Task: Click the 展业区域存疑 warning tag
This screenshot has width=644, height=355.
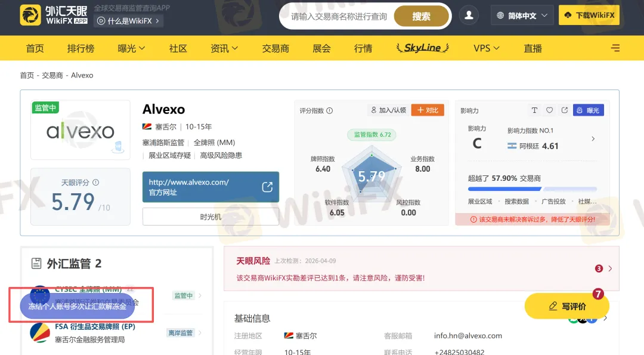Action: point(169,155)
